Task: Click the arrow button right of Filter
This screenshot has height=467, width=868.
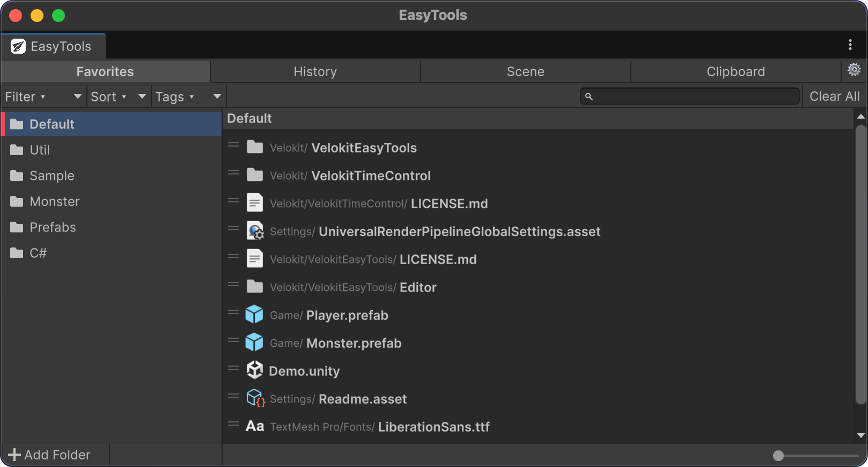Action: [78, 97]
